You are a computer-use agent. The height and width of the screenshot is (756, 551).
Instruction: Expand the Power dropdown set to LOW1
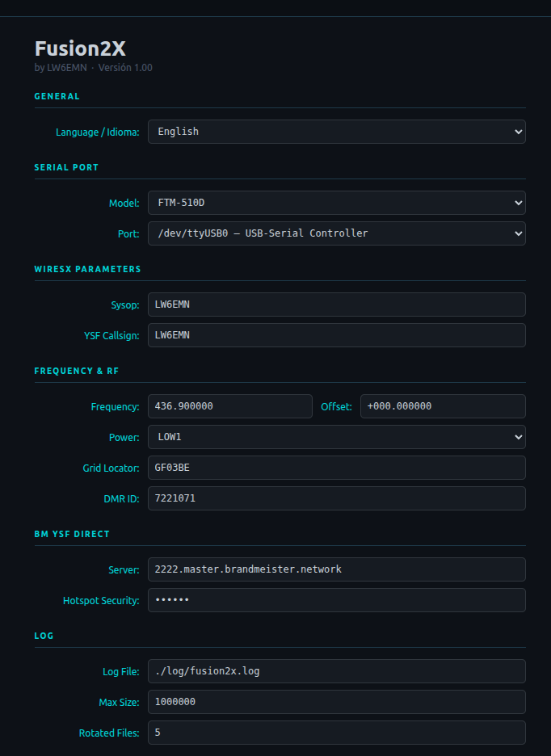pos(336,437)
